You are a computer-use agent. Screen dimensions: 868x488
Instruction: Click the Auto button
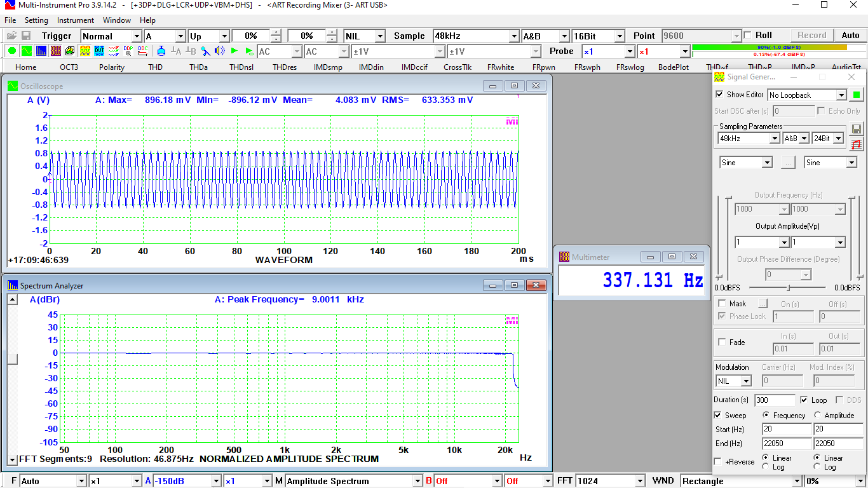tap(850, 35)
